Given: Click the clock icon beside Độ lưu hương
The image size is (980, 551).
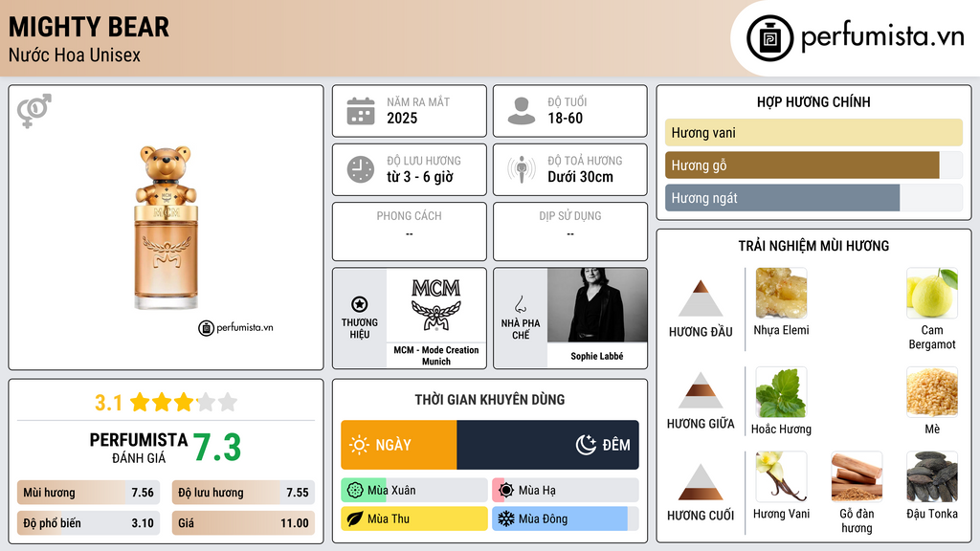Looking at the screenshot, I should (361, 169).
